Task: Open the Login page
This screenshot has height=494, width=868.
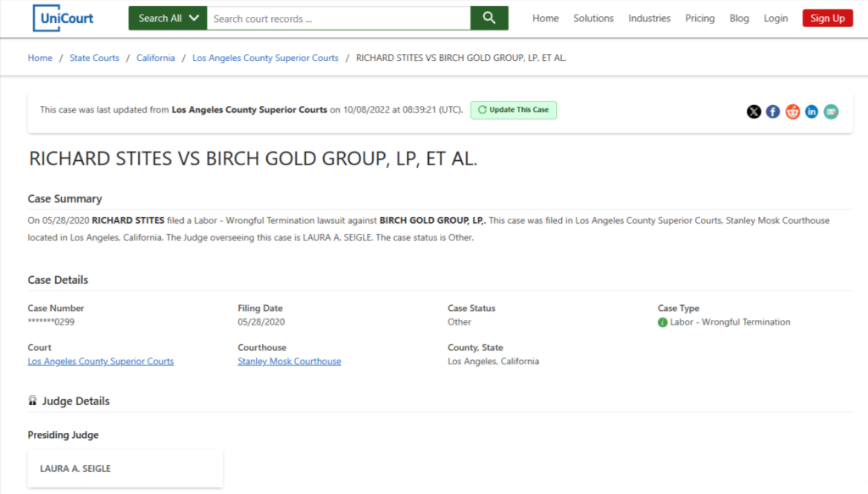Action: click(x=776, y=19)
